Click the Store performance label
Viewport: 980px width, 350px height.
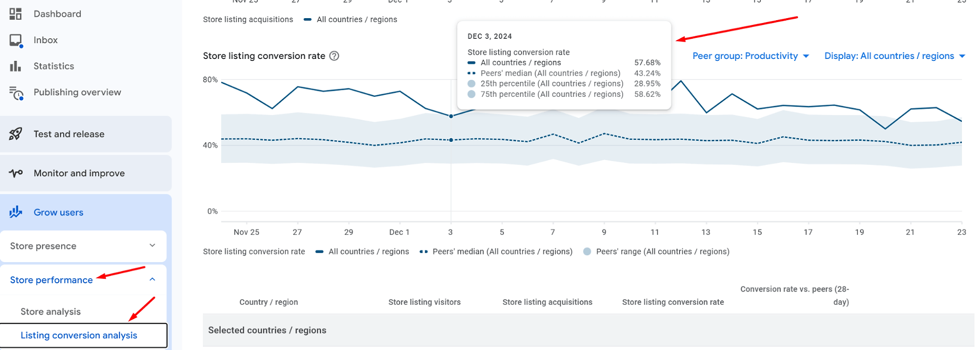coord(51,280)
